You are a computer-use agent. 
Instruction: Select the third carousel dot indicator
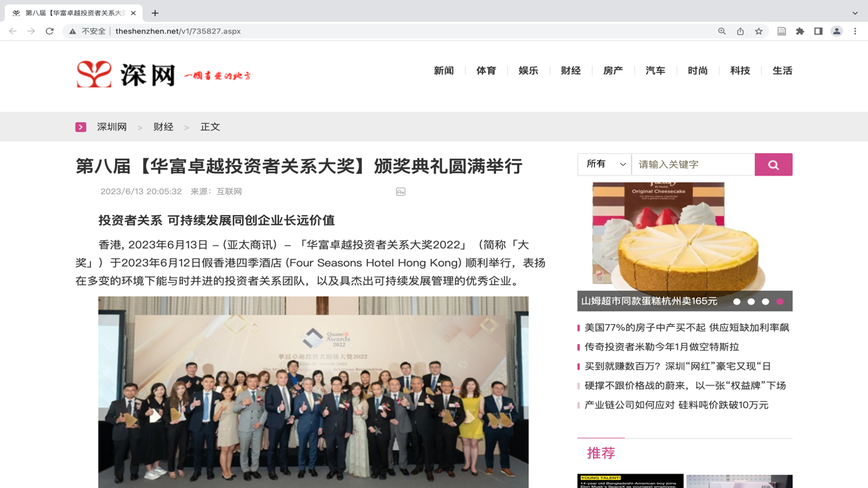765,302
